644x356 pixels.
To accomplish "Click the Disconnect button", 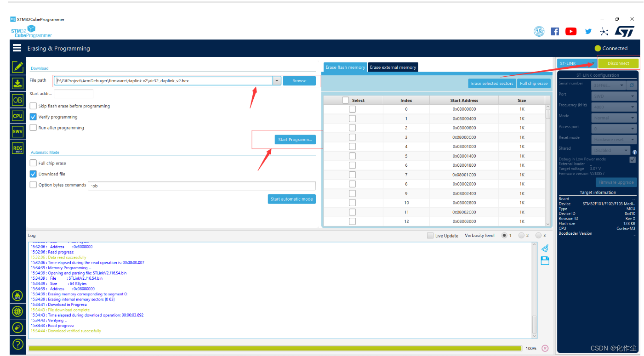I will tap(618, 63).
